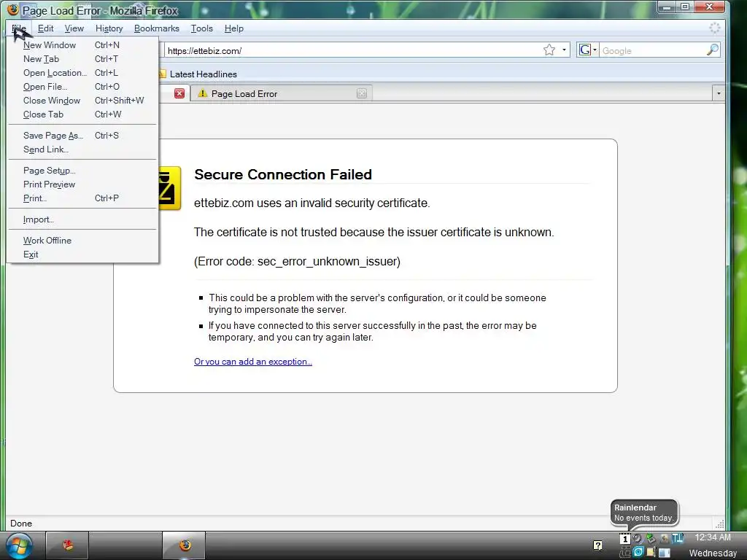Open the Tools menu
The height and width of the screenshot is (560, 747).
(201, 28)
